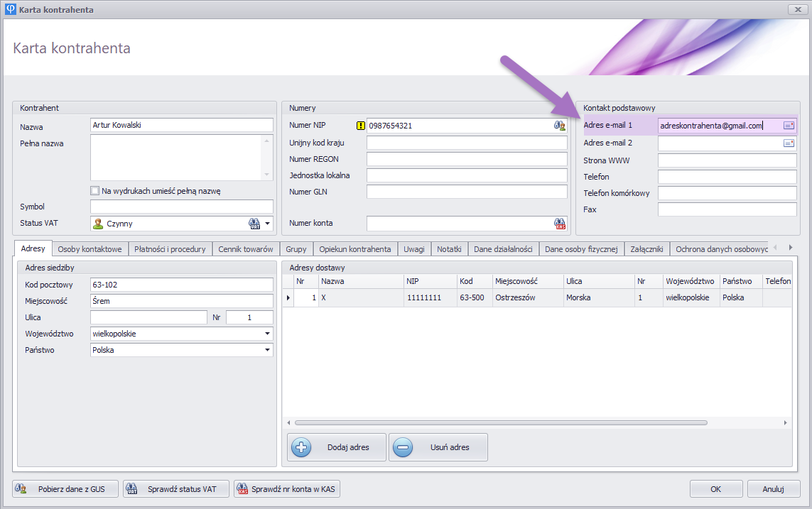Click the yellow warning icon beside Numer NIP
This screenshot has width=812, height=509.
pos(360,126)
